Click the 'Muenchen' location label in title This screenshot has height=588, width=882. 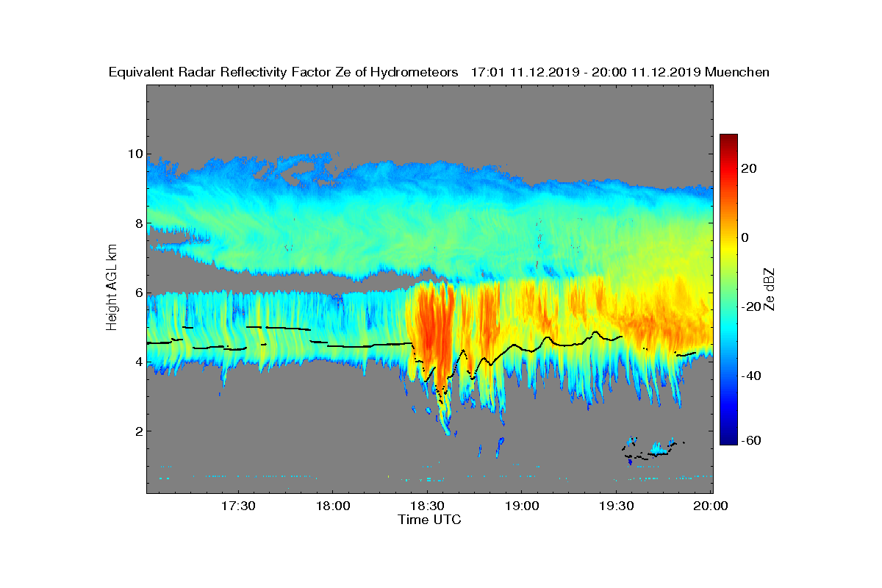[x=737, y=72]
